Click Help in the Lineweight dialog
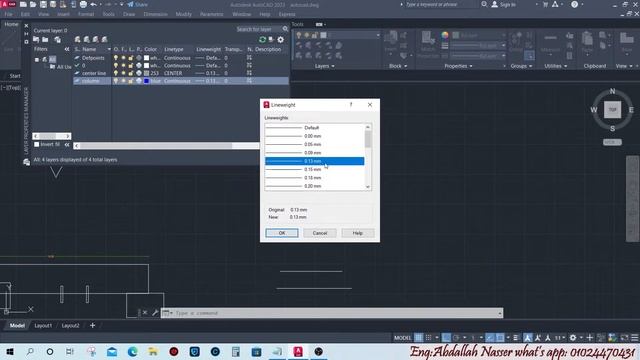640x360 pixels. tap(358, 233)
